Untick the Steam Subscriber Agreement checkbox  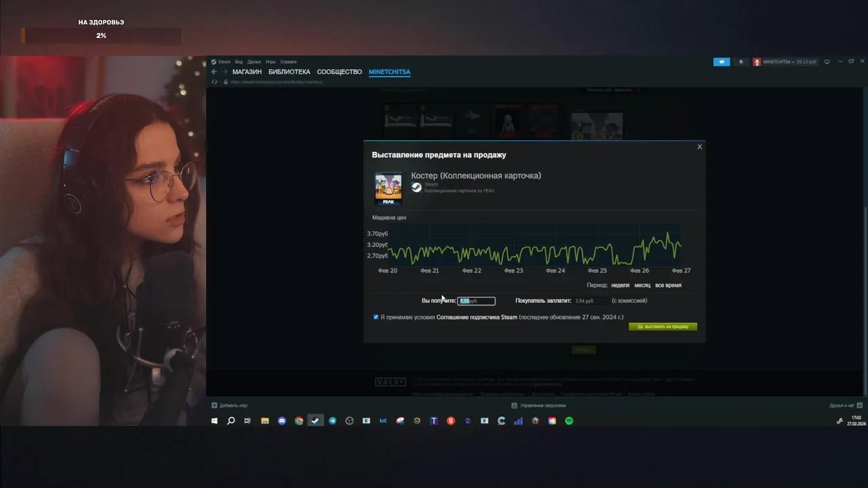pyautogui.click(x=376, y=317)
